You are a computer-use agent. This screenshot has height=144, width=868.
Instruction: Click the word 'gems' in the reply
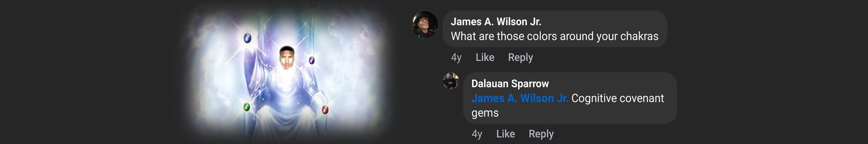[485, 113]
